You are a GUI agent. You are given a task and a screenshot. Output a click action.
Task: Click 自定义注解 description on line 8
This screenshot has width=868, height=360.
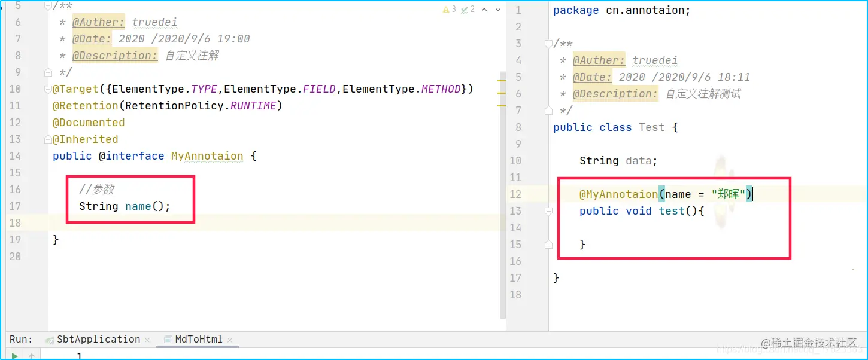[x=192, y=56]
